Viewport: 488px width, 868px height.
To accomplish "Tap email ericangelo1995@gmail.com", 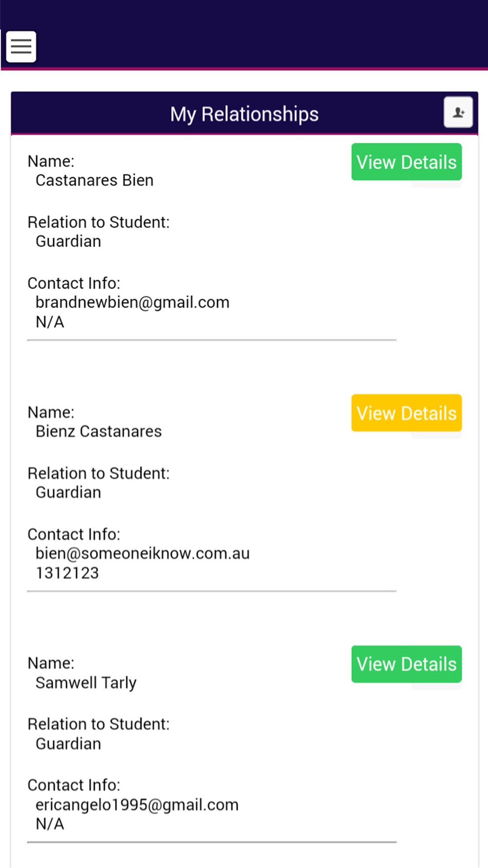I will pos(137,805).
